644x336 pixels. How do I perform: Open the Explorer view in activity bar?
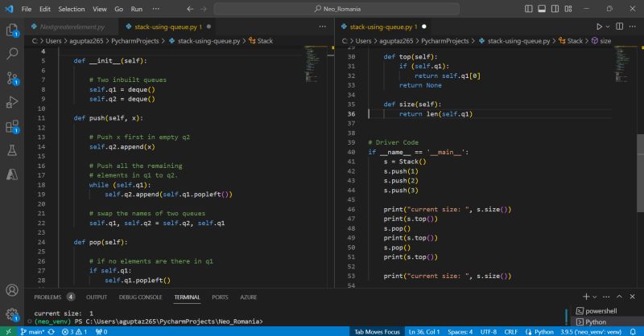click(x=12, y=31)
